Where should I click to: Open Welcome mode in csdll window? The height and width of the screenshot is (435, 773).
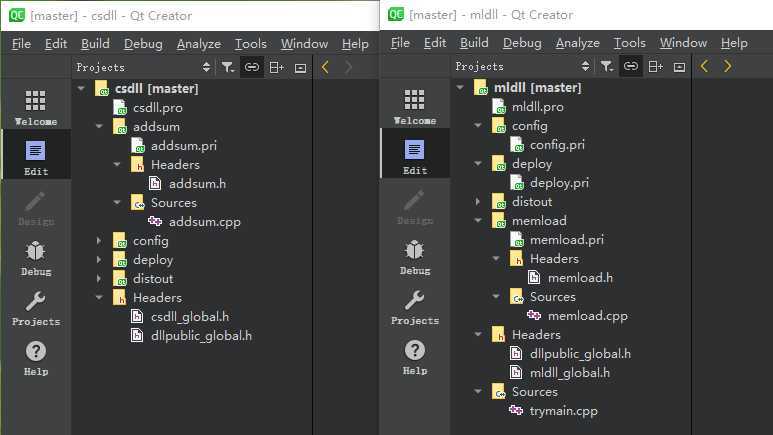coord(35,108)
